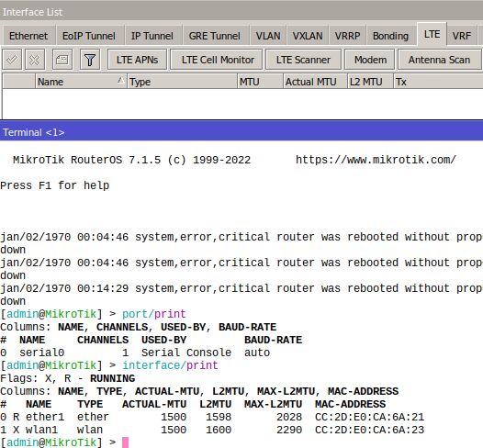Click the Comment note toolbar icon
The width and height of the screenshot is (483, 448).
(62, 60)
